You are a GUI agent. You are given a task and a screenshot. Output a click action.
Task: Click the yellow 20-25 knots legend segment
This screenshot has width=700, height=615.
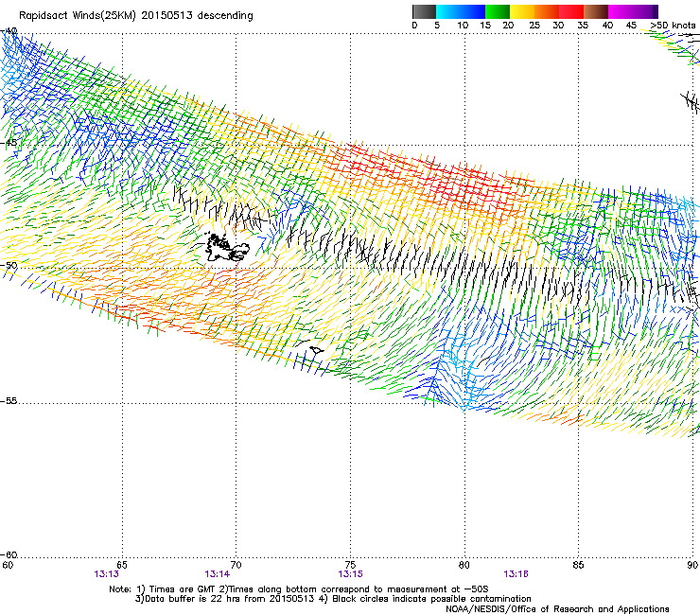pos(522,11)
